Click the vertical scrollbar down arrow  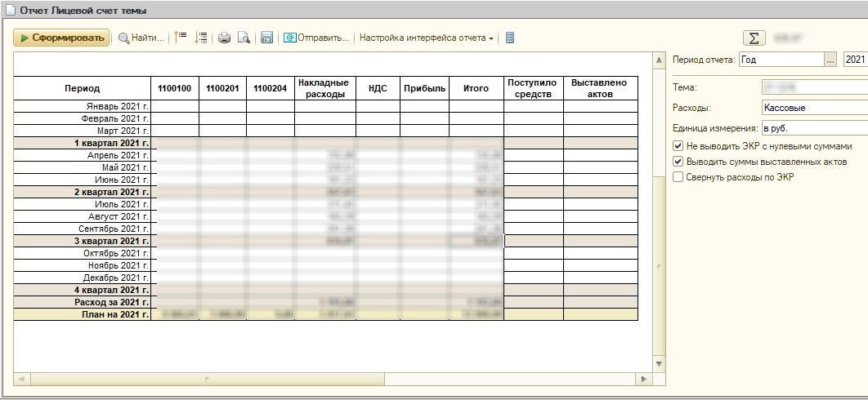660,363
